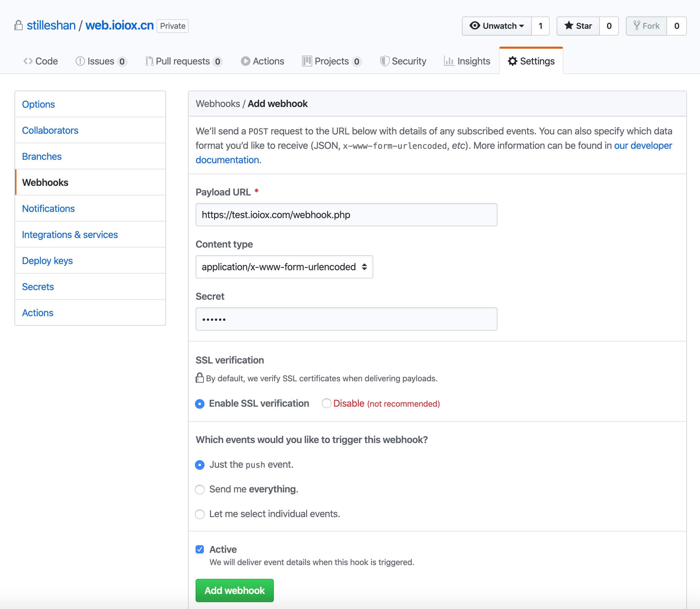The height and width of the screenshot is (609, 700).
Task: Click the Add webhook green button
Action: point(235,590)
